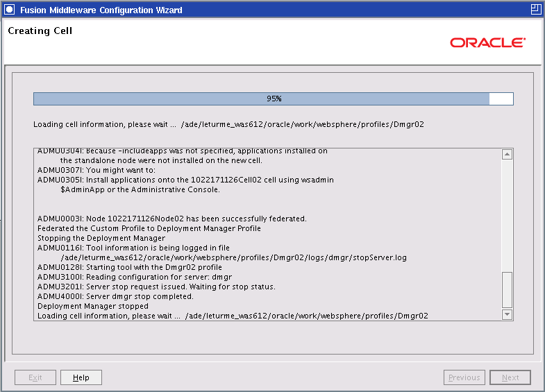
Task: Click the 'Fusion Middleware Configuration Wizard' title text
Action: pyautogui.click(x=101, y=10)
